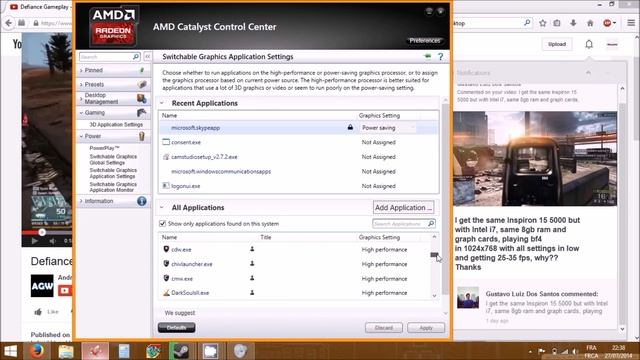This screenshot has height=360, width=640.
Task: Expand the Pinned sidebar category
Action: (x=81, y=71)
